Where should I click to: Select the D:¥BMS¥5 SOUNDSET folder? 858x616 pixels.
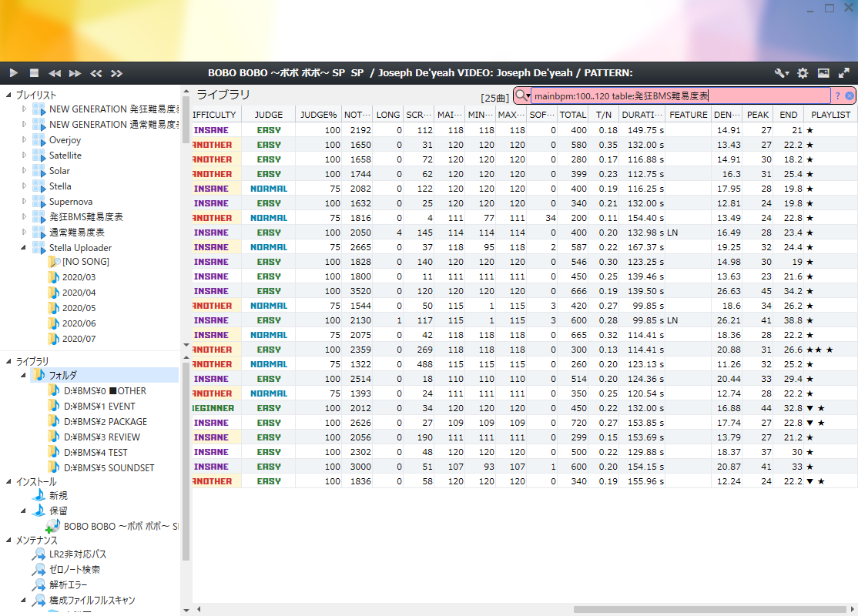(109, 467)
